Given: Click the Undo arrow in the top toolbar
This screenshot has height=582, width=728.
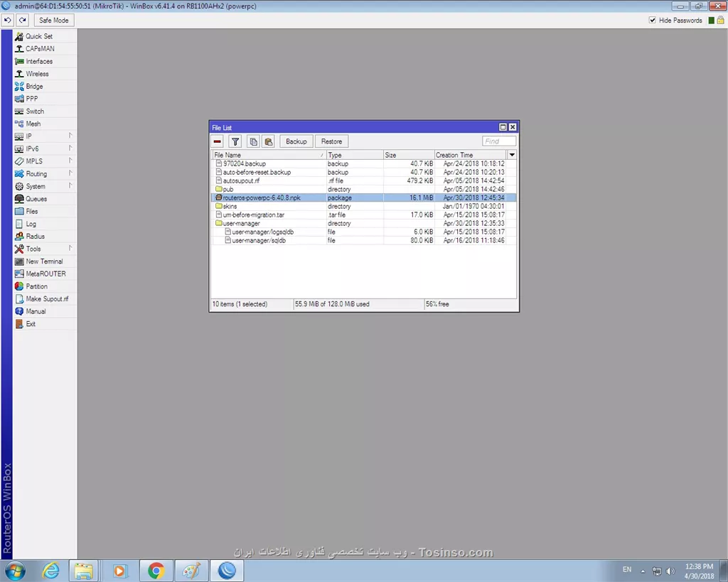Looking at the screenshot, I should [x=8, y=21].
